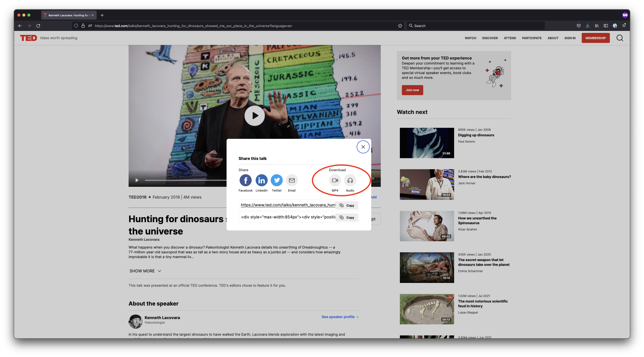Viewport: 644px width, 357px height.
Task: Open a new browser tab
Action: [102, 15]
